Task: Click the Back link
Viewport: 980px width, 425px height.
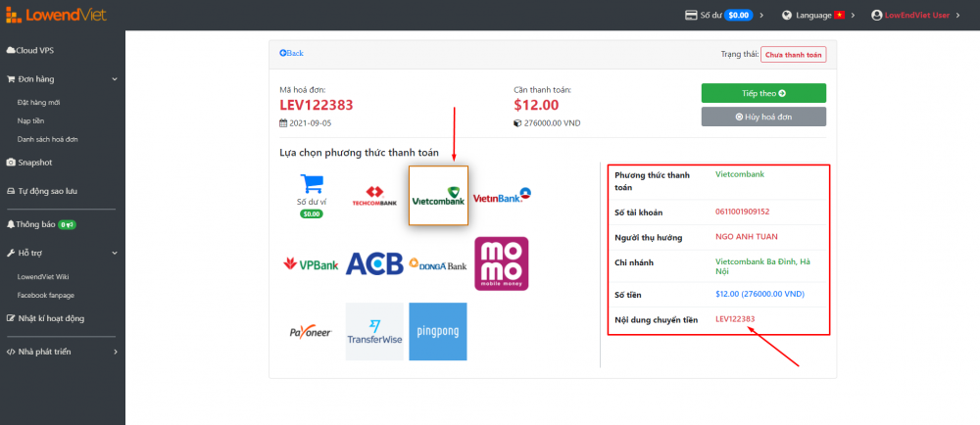Action: (291, 53)
